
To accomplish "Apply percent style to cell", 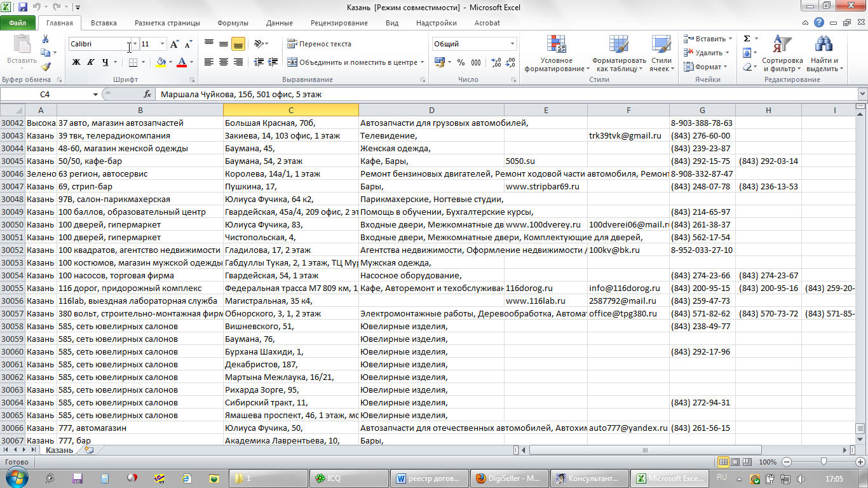I will click(x=461, y=62).
